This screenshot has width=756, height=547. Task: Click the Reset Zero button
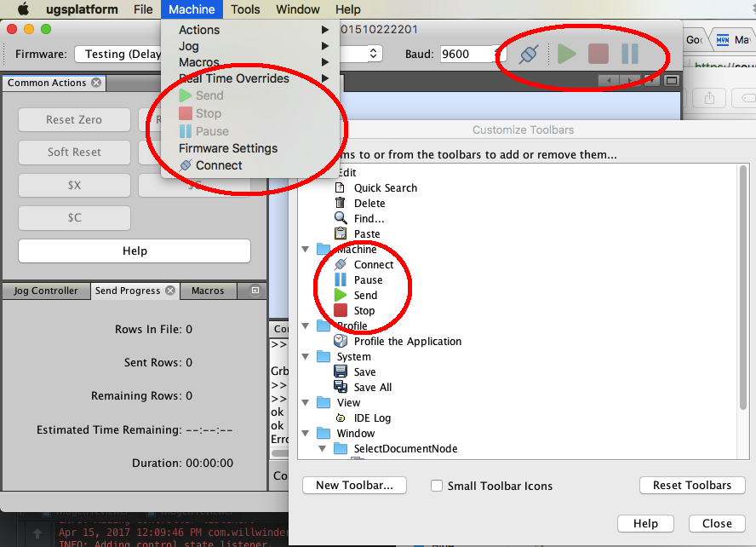[74, 119]
